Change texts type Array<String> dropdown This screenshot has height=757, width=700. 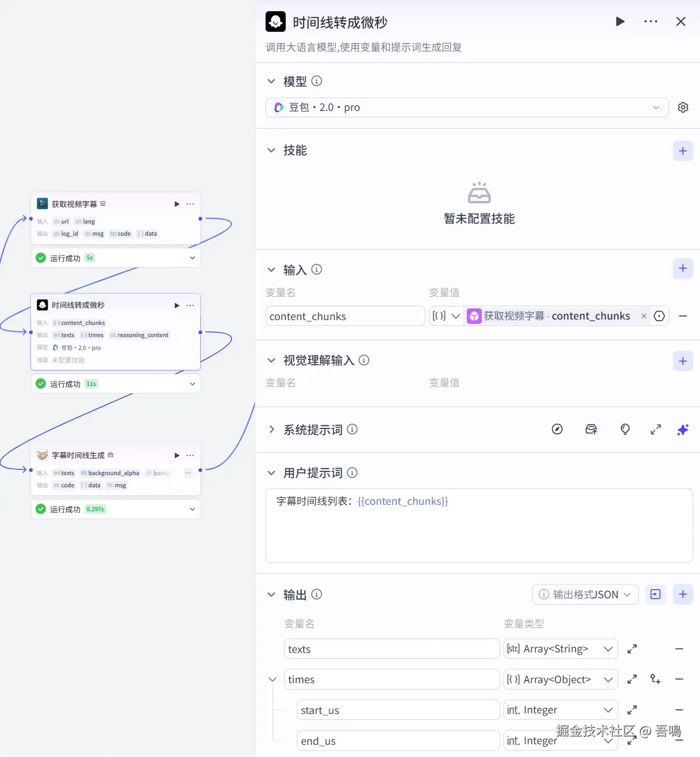click(560, 649)
